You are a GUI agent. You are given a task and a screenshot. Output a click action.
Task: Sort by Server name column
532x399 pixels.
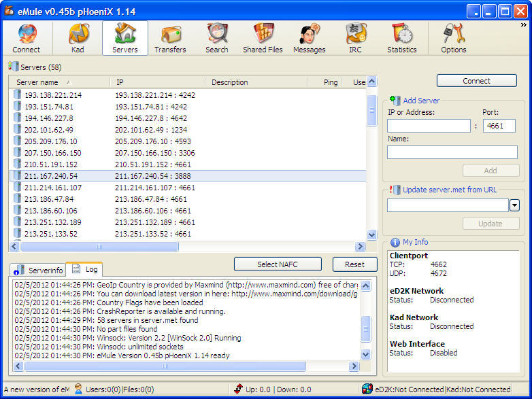coord(60,82)
